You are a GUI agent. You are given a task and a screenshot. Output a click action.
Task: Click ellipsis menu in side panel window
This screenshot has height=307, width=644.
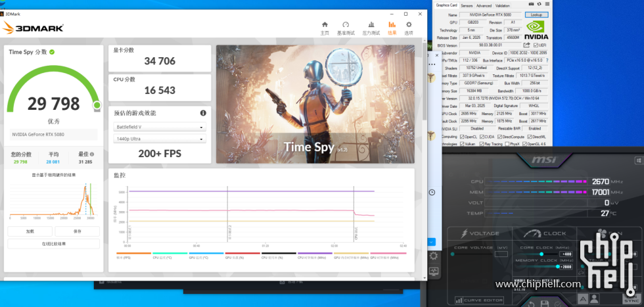[431, 65]
